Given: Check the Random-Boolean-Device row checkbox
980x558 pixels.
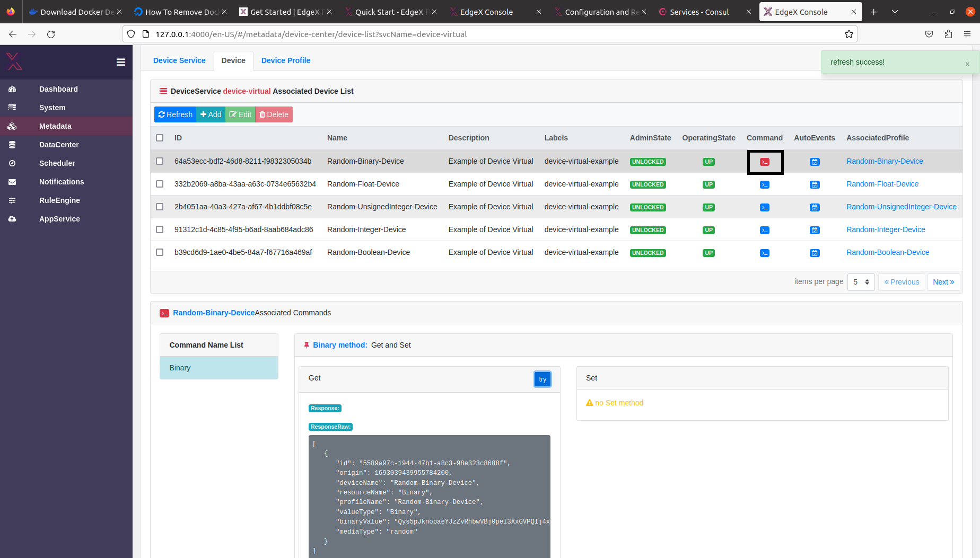Looking at the screenshot, I should 160,252.
